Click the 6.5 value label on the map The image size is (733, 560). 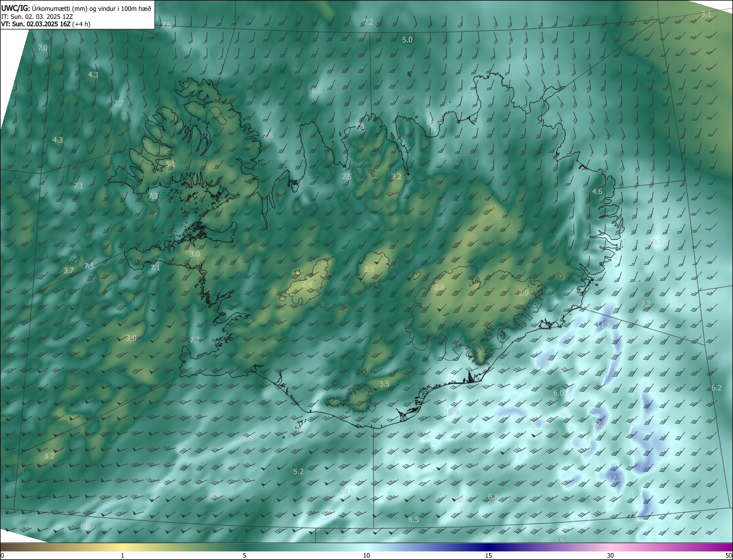[x=413, y=520]
